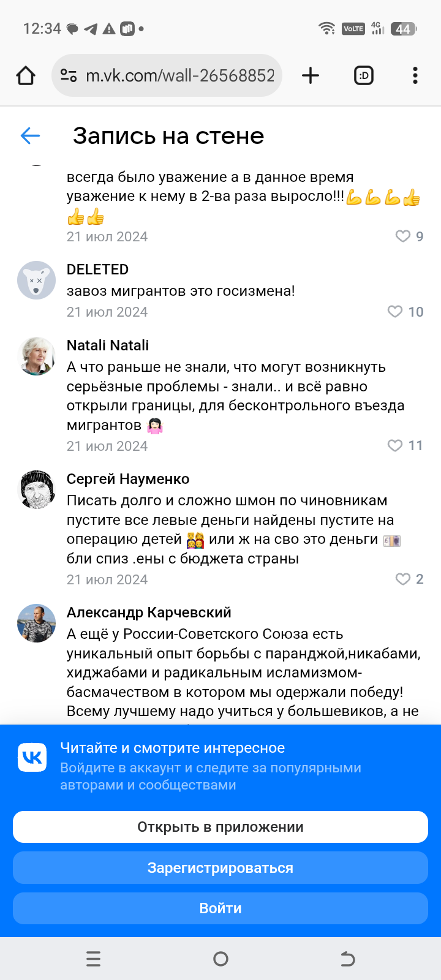
Task: Show open tabs switcher
Action: pyautogui.click(x=364, y=76)
